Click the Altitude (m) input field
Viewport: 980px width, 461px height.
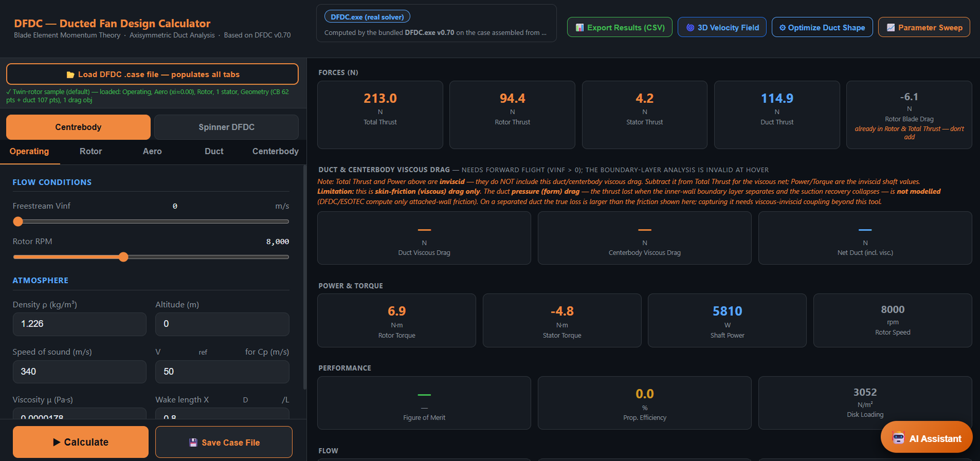222,324
